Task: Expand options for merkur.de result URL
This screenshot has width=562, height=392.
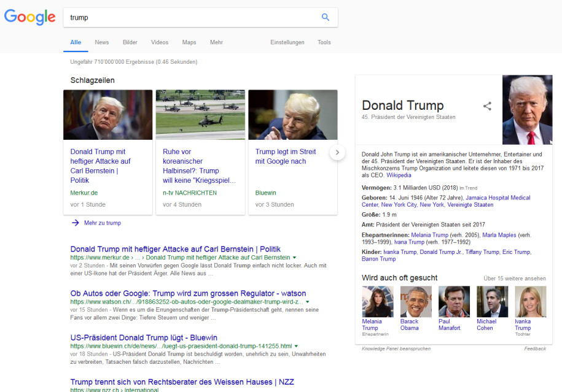Action: point(295,258)
